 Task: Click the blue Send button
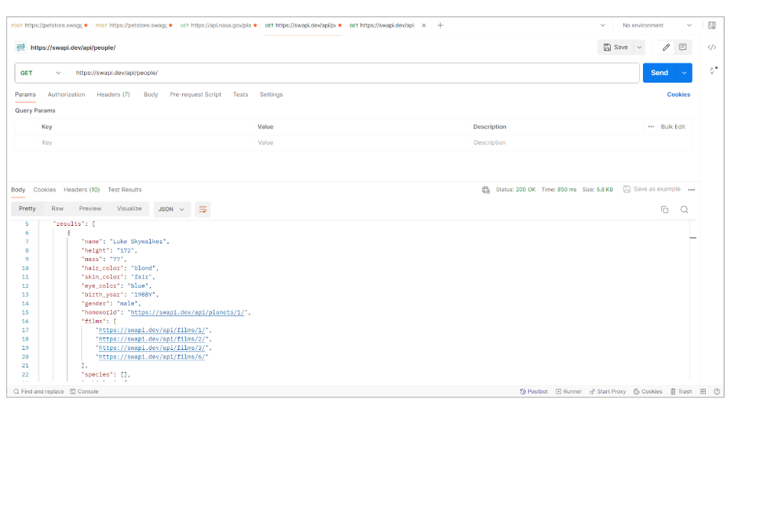[658, 73]
